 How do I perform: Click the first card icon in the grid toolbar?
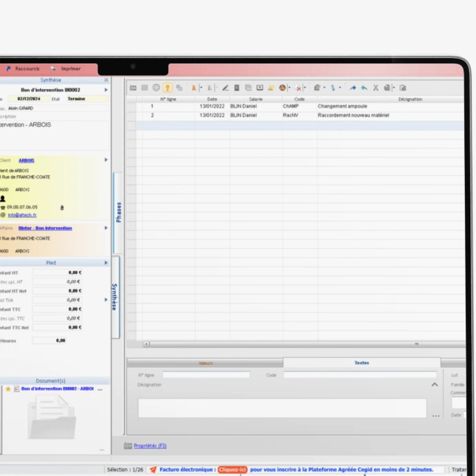[x=133, y=88]
